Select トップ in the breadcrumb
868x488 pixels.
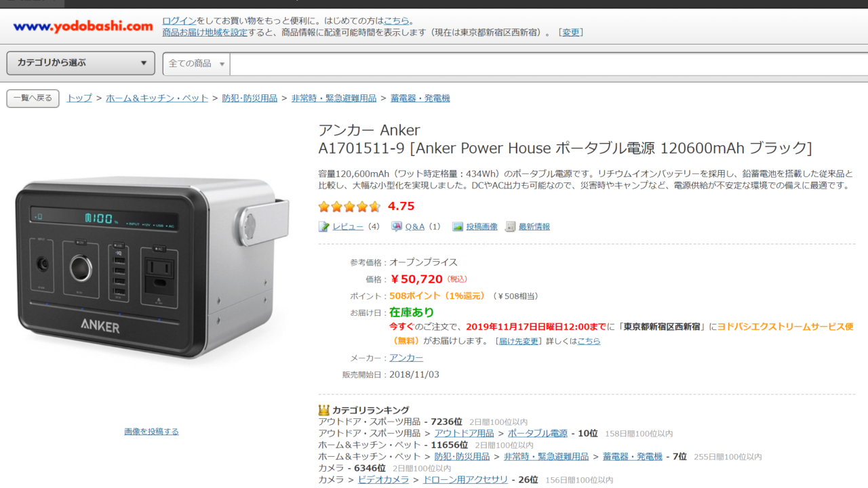tap(79, 98)
